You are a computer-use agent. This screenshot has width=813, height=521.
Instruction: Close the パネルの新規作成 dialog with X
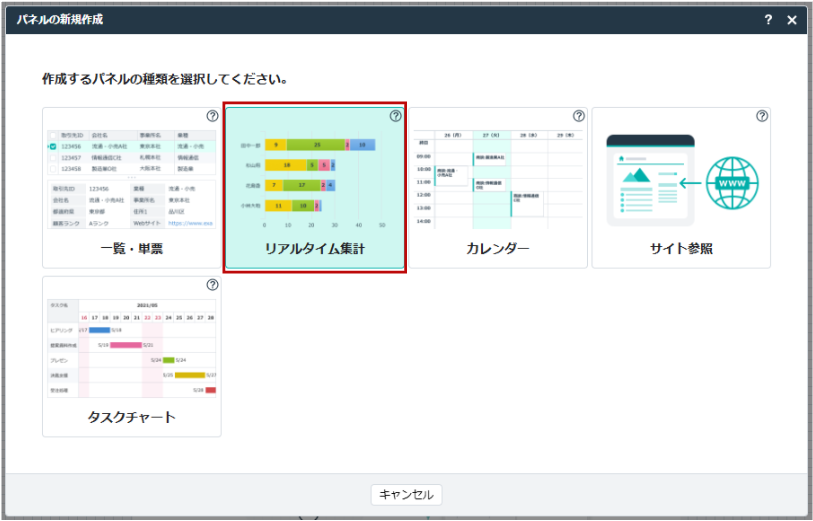[792, 20]
